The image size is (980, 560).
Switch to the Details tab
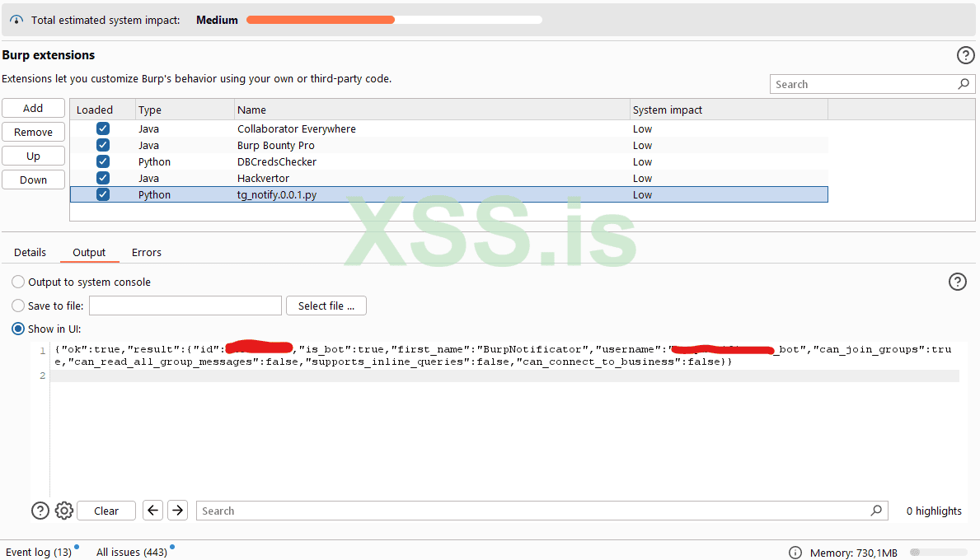click(30, 252)
